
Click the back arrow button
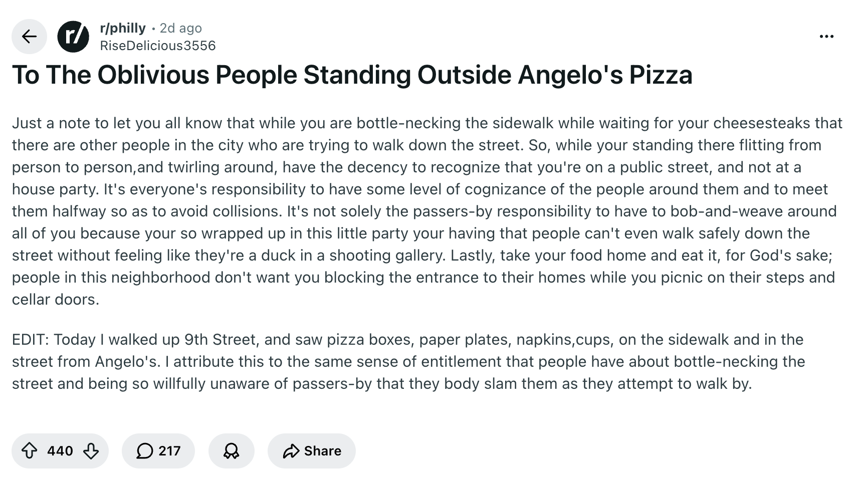(29, 37)
